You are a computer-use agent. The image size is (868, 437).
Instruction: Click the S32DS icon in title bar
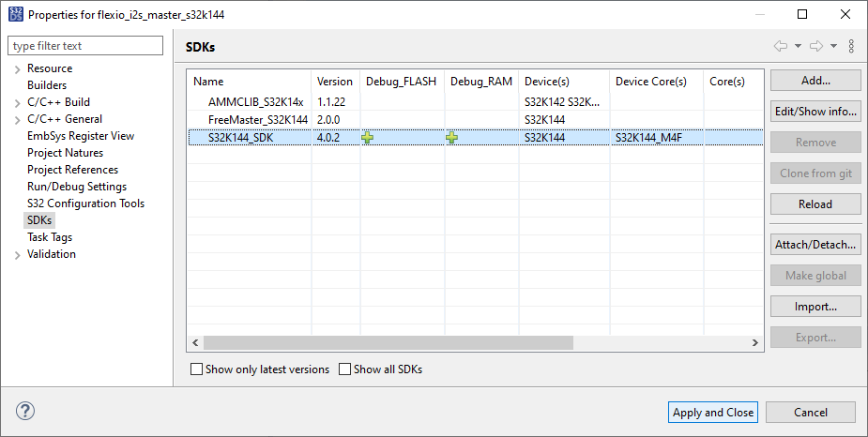pyautogui.click(x=16, y=14)
